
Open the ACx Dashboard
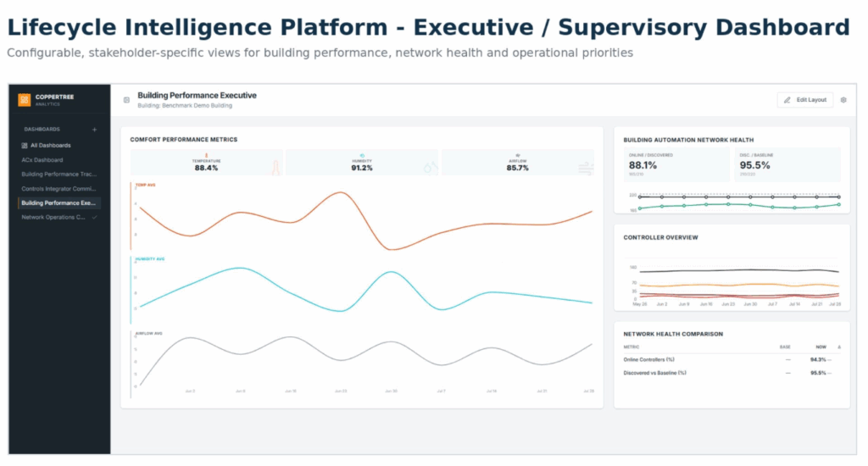click(42, 160)
